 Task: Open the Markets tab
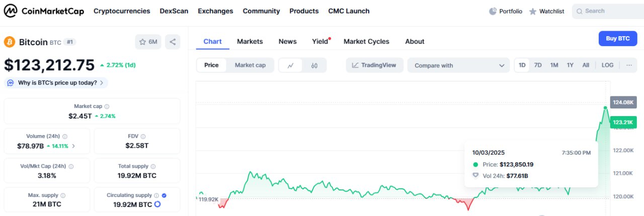[x=250, y=41]
